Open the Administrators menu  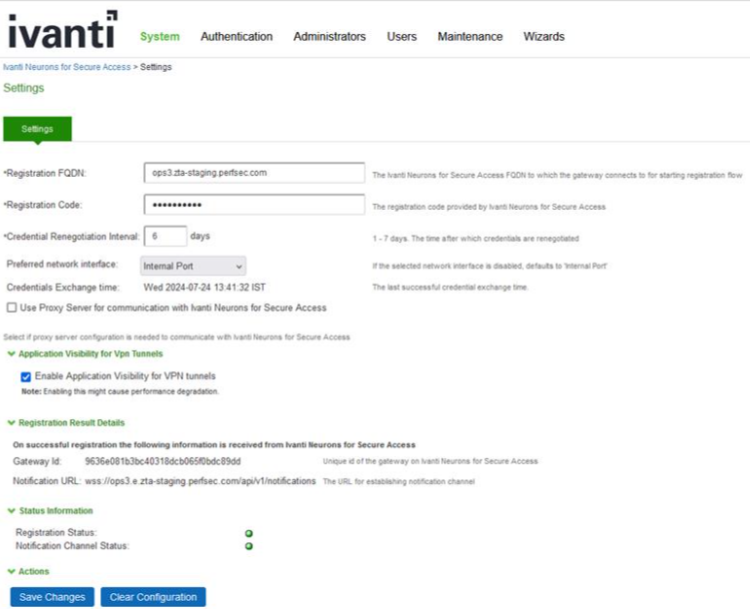click(x=329, y=37)
